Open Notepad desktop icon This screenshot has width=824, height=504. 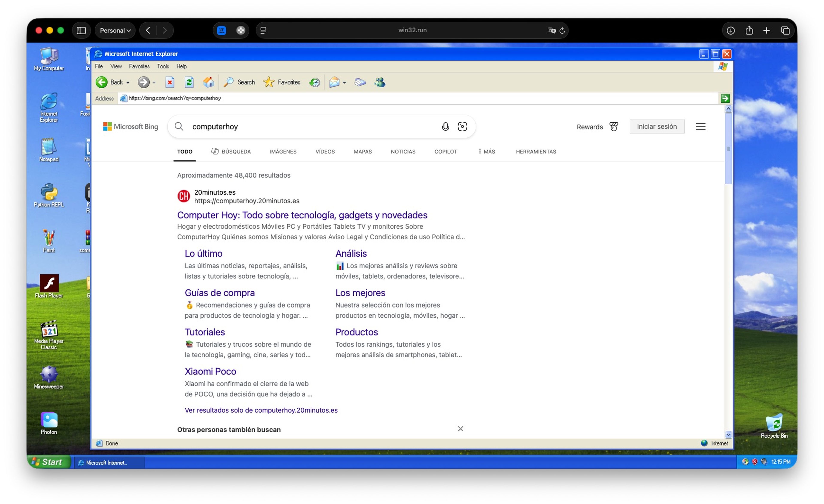point(49,150)
